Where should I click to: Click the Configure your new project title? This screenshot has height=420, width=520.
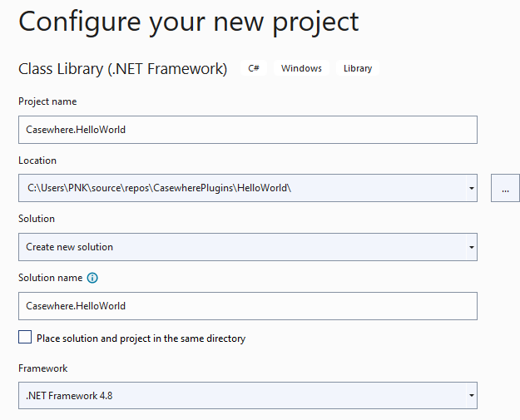[189, 22]
